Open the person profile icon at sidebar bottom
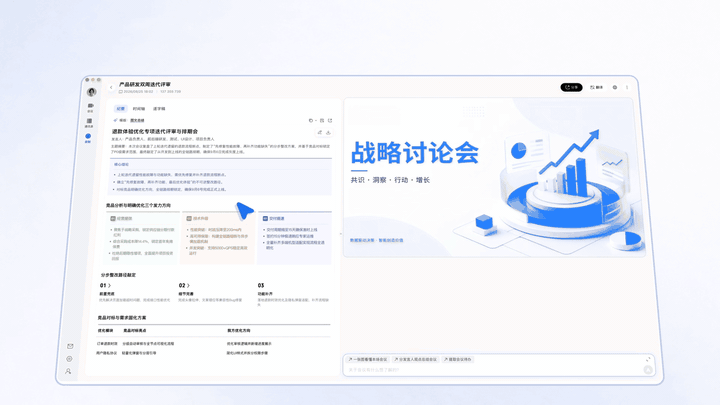The width and height of the screenshot is (720, 405). [68, 371]
